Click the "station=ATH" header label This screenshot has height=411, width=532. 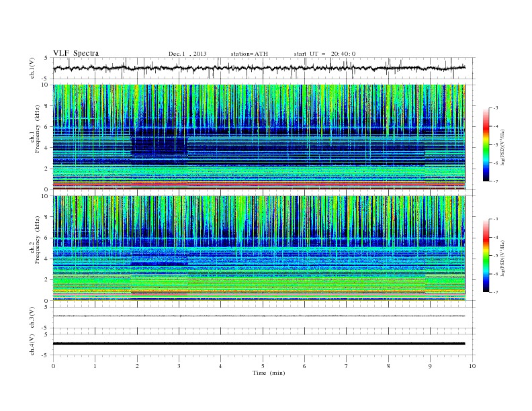[249, 54]
